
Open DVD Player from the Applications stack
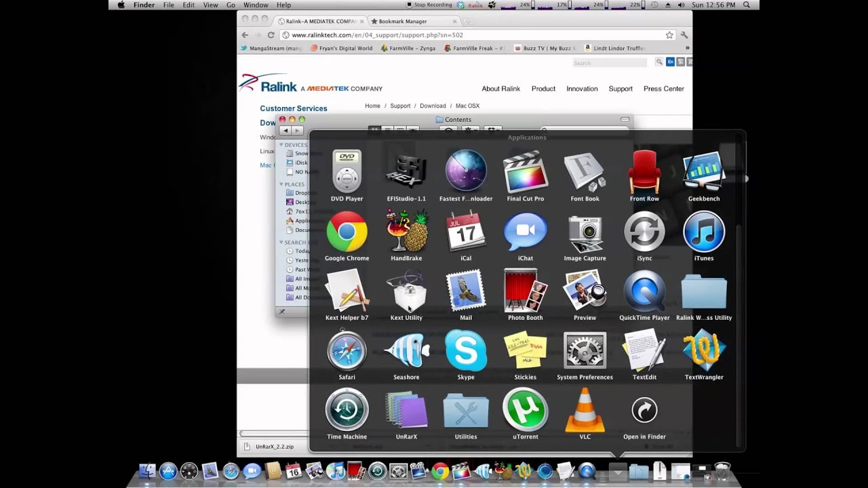[x=347, y=171]
